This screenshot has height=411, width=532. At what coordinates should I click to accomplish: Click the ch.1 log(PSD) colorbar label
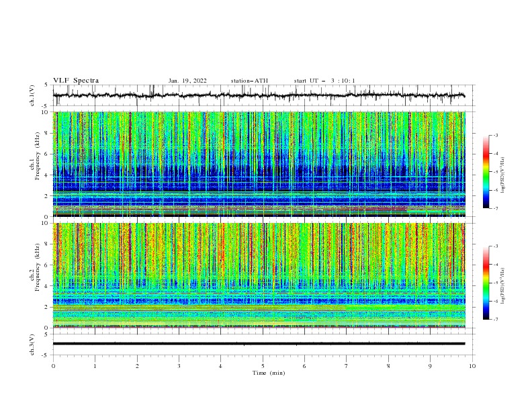[x=502, y=175]
